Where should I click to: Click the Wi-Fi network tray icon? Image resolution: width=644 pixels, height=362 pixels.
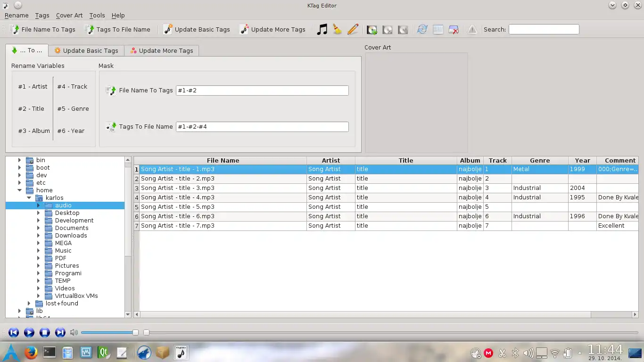(x=555, y=353)
